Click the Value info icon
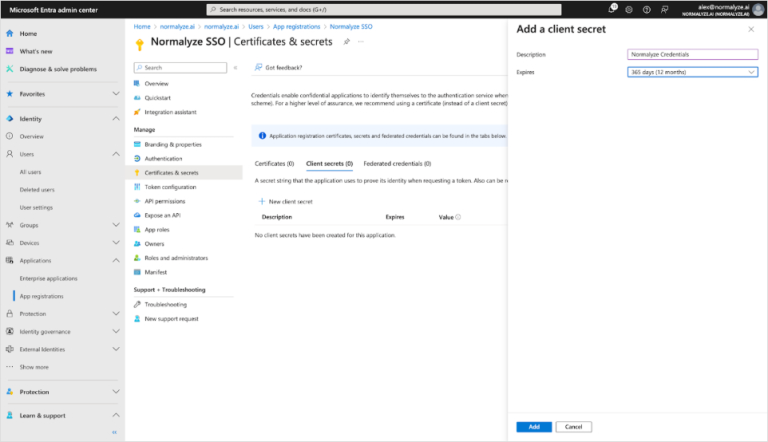768x442 pixels. (459, 216)
